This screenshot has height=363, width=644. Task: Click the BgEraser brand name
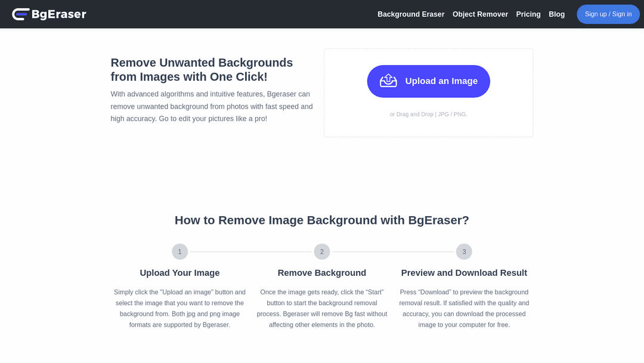point(58,14)
